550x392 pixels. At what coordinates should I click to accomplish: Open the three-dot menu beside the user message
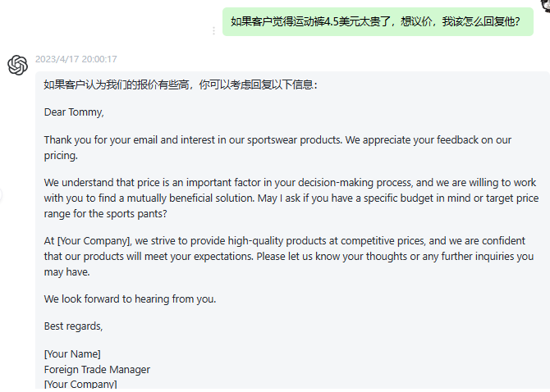(x=214, y=30)
